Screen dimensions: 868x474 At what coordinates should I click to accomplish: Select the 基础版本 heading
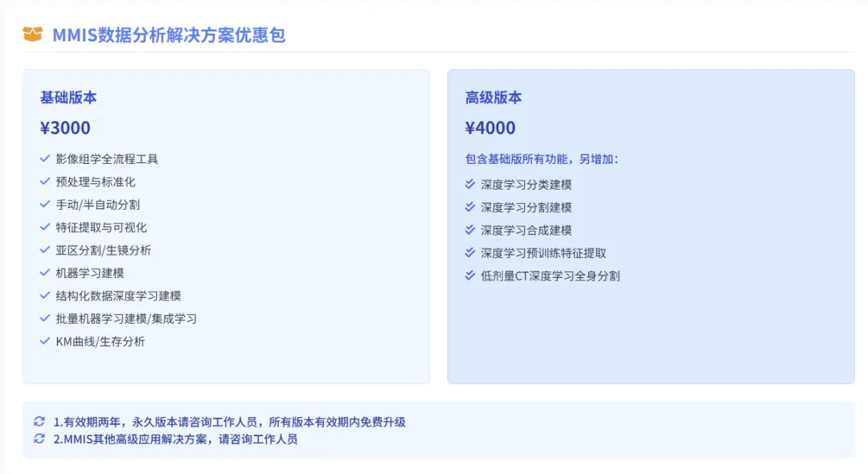pyautogui.click(x=68, y=97)
